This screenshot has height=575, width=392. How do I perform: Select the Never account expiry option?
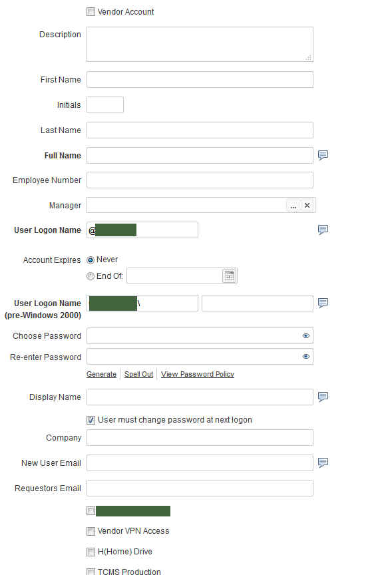coord(91,260)
